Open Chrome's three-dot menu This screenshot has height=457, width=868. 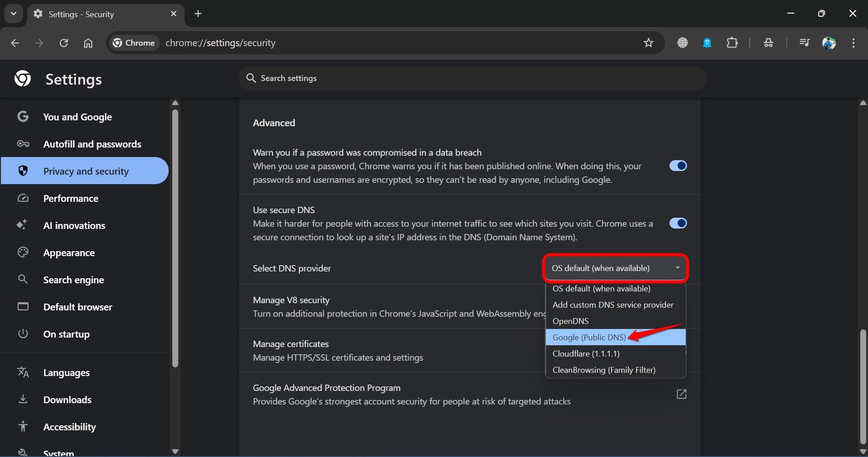click(x=854, y=43)
